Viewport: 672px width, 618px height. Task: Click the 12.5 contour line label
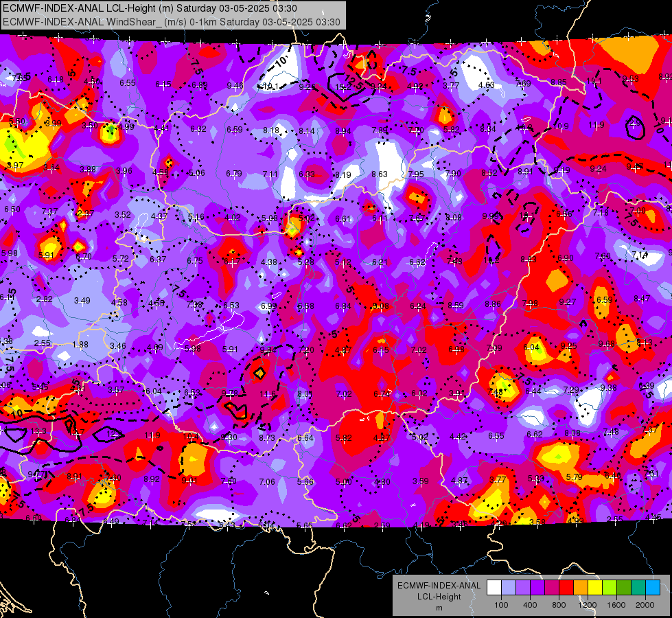[353, 82]
